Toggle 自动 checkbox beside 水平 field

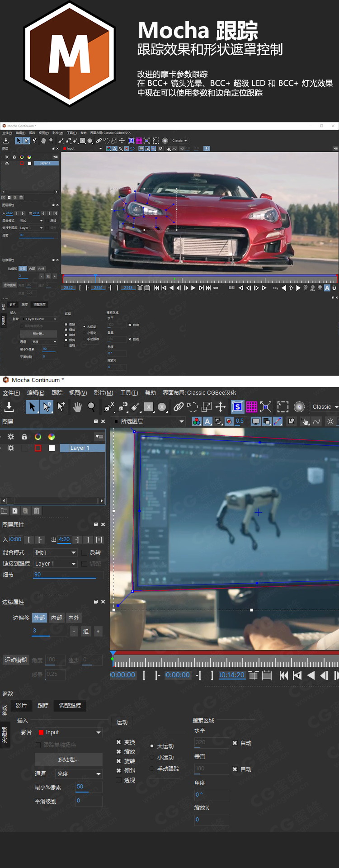[235, 743]
